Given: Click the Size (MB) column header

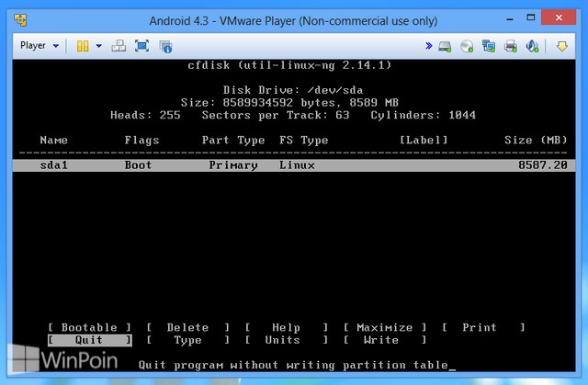Looking at the screenshot, I should [536, 140].
